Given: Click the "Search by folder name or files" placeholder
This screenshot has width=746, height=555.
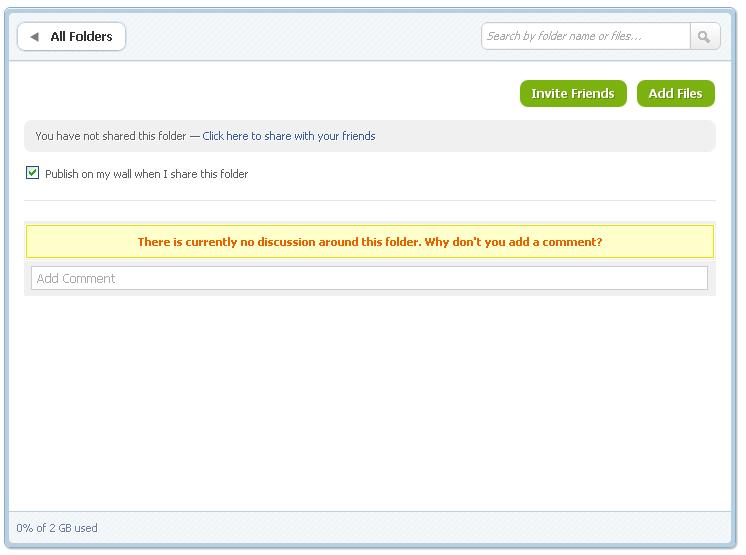Looking at the screenshot, I should tap(564, 36).
